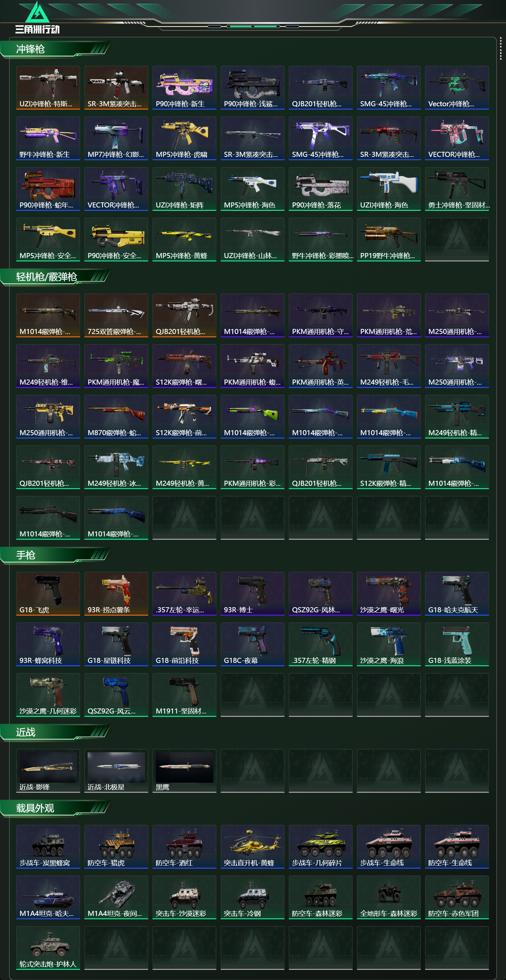
Task: Pick the 近战-影锋 melee knife
Action: 48,771
